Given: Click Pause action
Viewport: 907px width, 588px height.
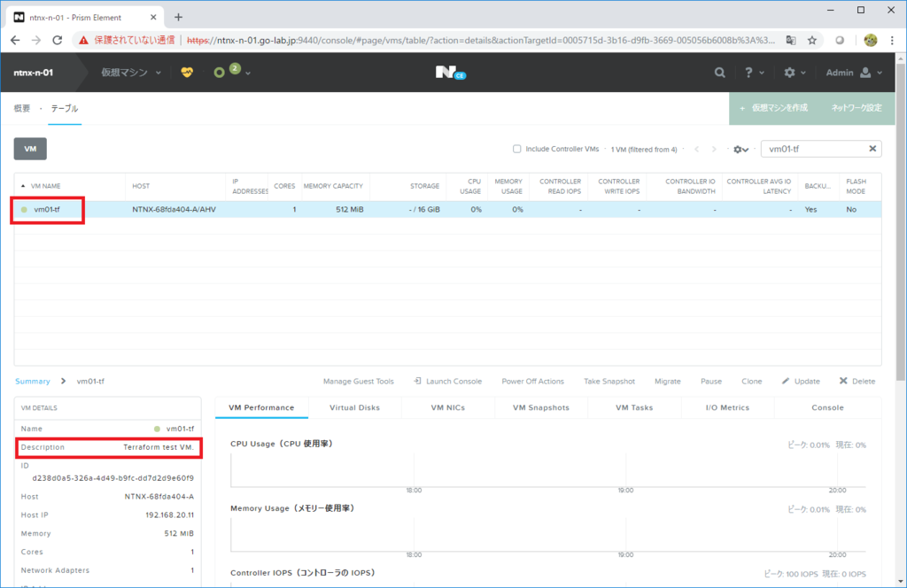Looking at the screenshot, I should [x=711, y=381].
